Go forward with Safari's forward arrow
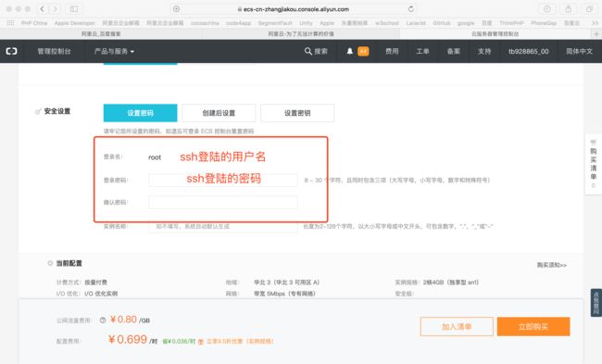This screenshot has height=364, width=602. pyautogui.click(x=55, y=9)
